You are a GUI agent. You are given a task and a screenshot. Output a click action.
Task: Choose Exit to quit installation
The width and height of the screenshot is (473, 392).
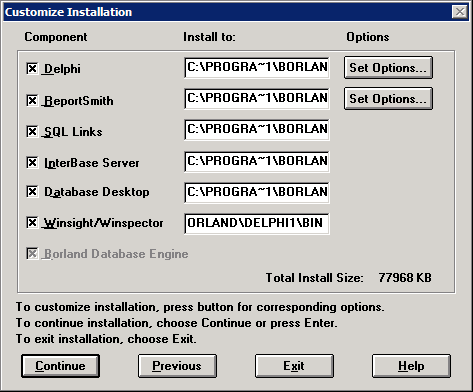(294, 366)
